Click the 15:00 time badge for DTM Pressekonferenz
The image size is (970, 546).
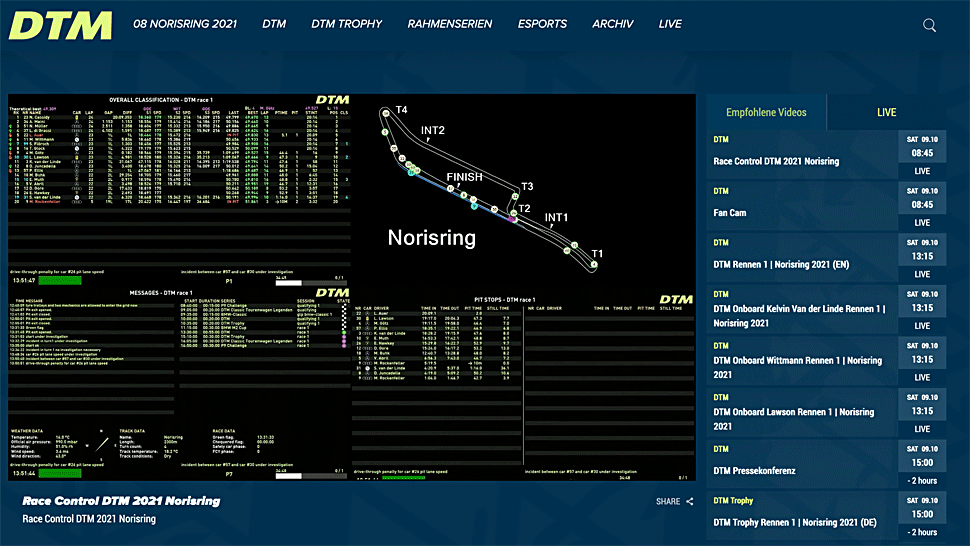922,463
